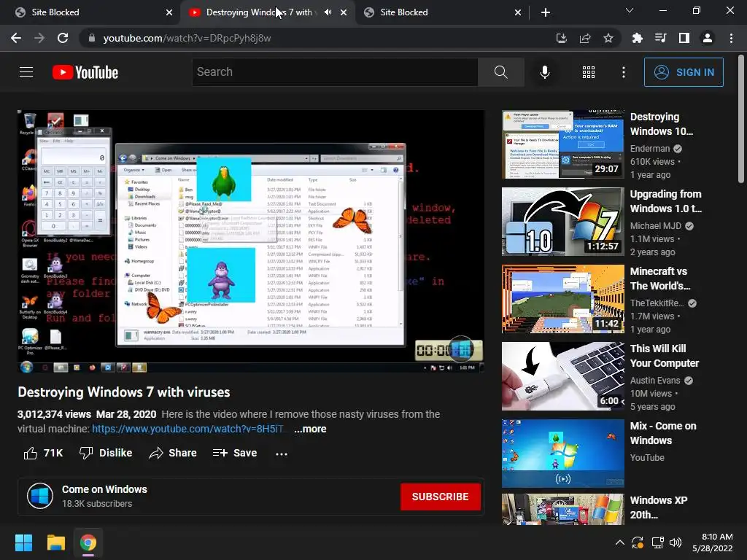This screenshot has width=747, height=560.
Task: Open the clock and date panel
Action: pos(712,542)
